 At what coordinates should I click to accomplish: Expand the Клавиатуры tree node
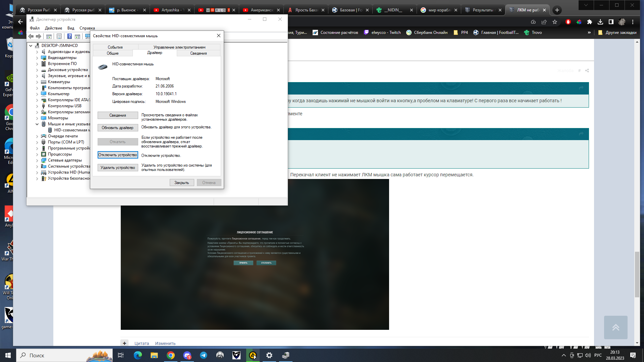(37, 82)
